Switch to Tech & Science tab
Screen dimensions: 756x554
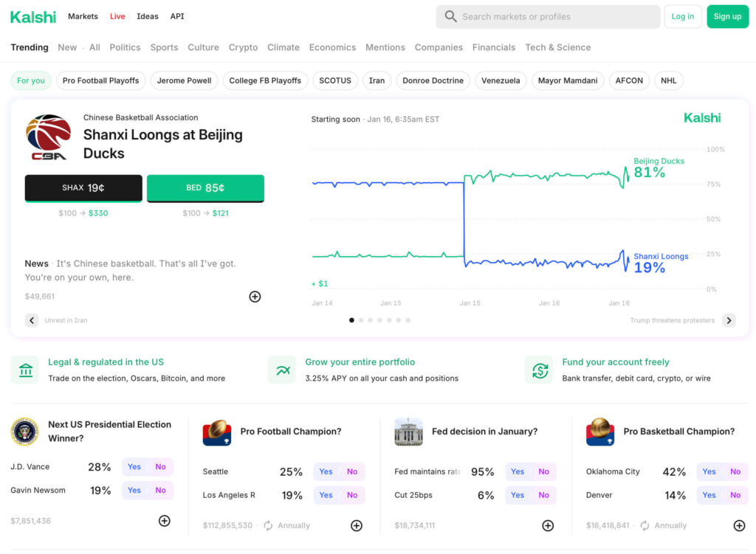pyautogui.click(x=558, y=47)
